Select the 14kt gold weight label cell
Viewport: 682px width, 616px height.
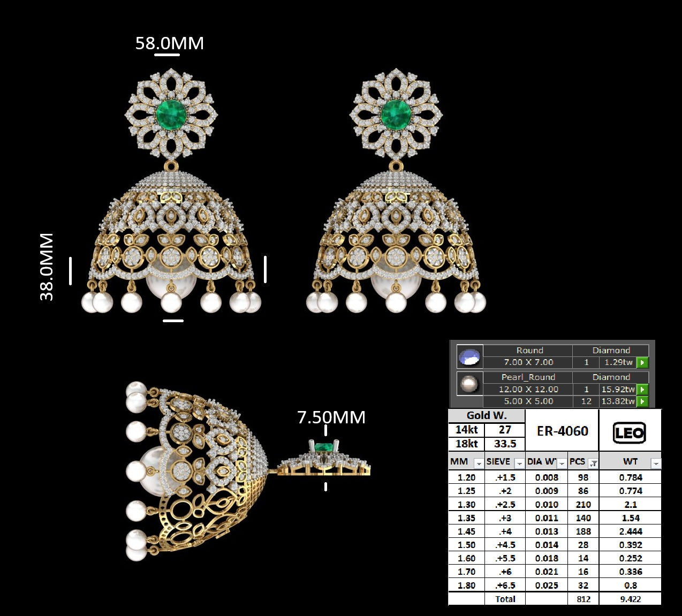tap(466, 430)
